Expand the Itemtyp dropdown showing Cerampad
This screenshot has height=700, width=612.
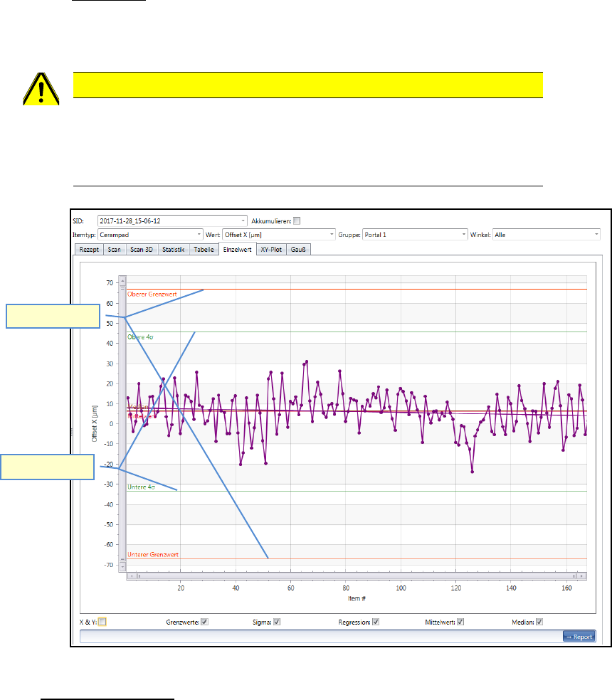point(199,234)
